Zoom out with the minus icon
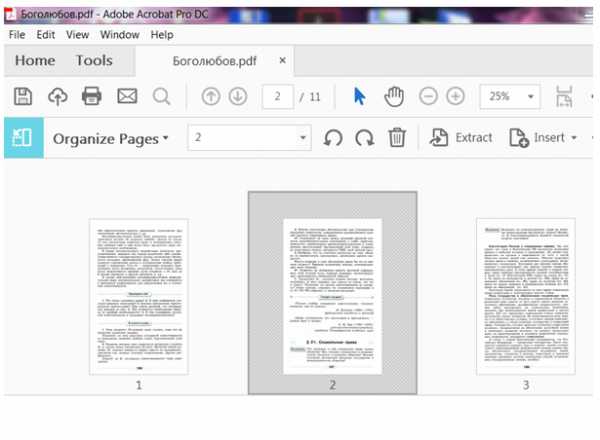 click(428, 96)
